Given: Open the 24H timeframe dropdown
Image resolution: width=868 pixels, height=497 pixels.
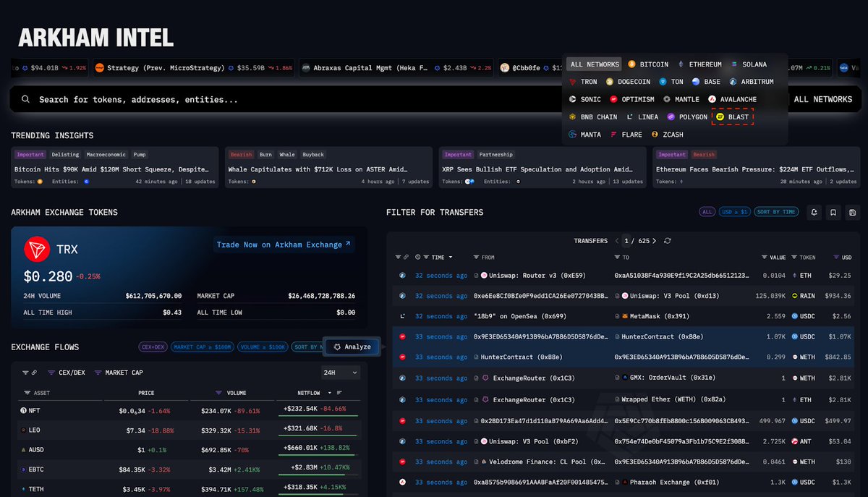Looking at the screenshot, I should tap(341, 373).
